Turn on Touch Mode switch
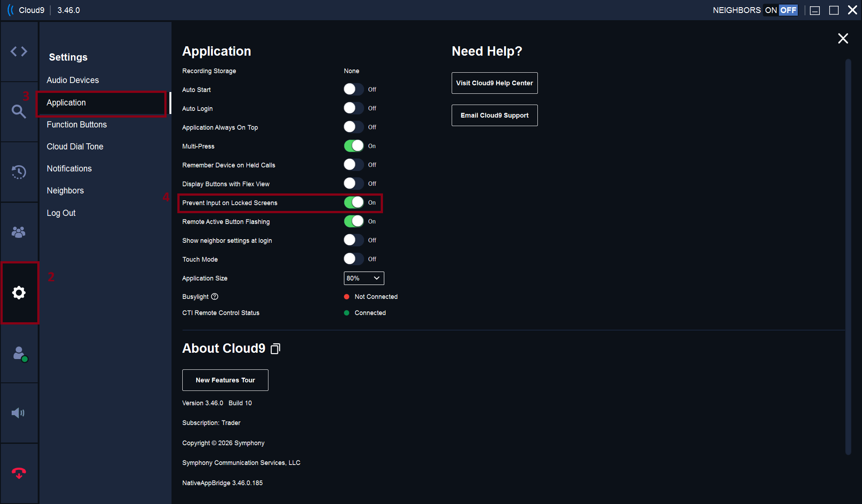Image resolution: width=862 pixels, height=504 pixels. pos(354,259)
